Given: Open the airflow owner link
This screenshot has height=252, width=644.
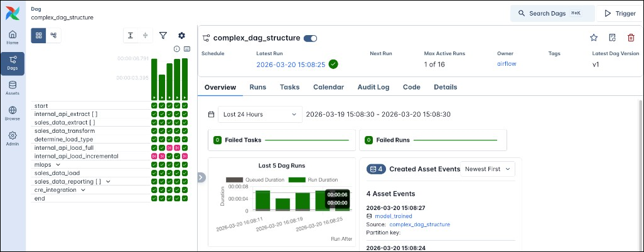Looking at the screenshot, I should (x=507, y=63).
